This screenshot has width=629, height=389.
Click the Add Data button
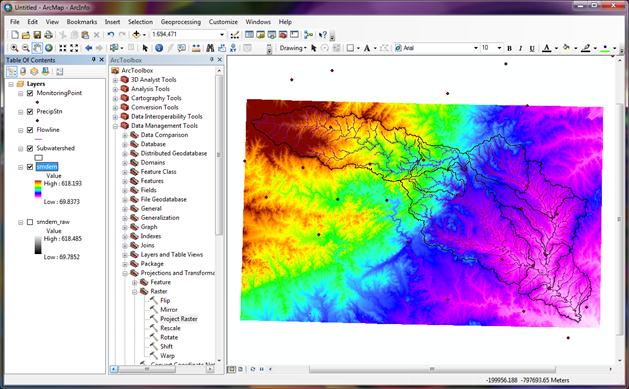(x=136, y=35)
